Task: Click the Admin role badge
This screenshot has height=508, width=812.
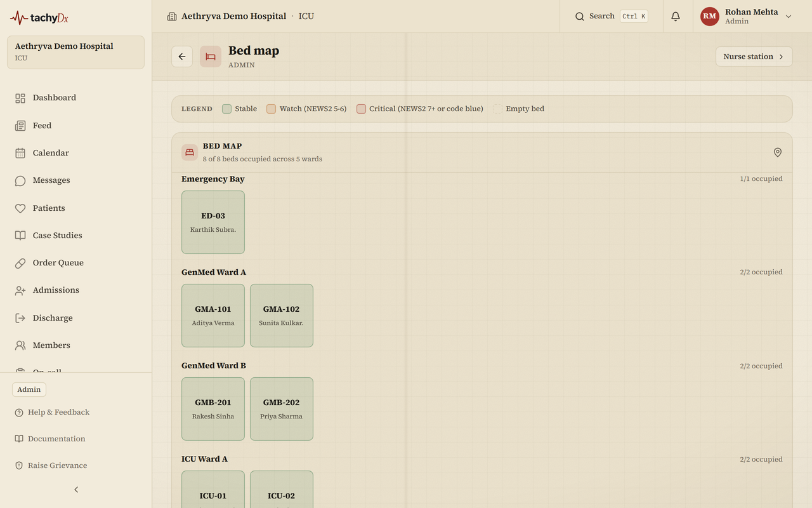Action: tap(29, 390)
